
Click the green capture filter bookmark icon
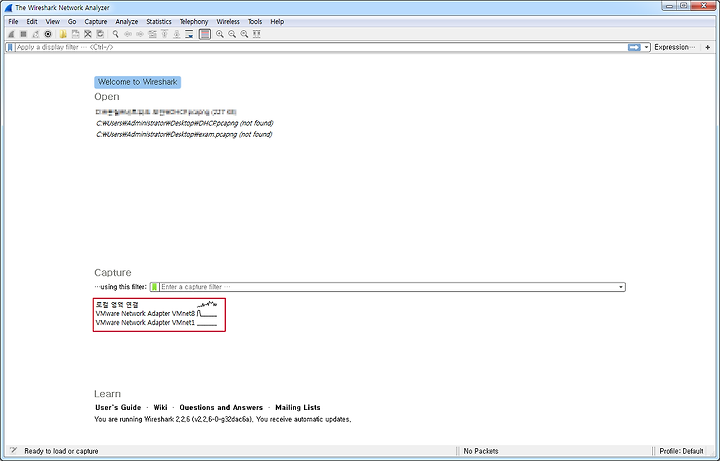coord(155,287)
